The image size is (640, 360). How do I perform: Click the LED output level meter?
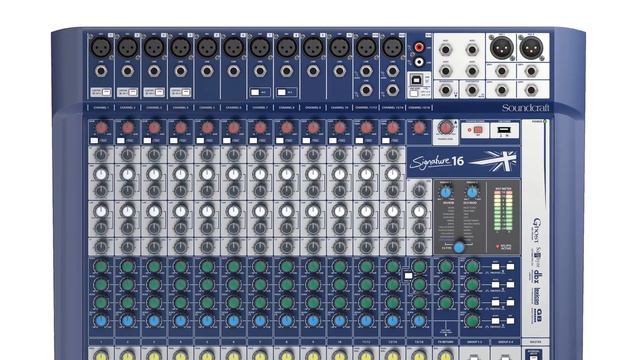503,211
